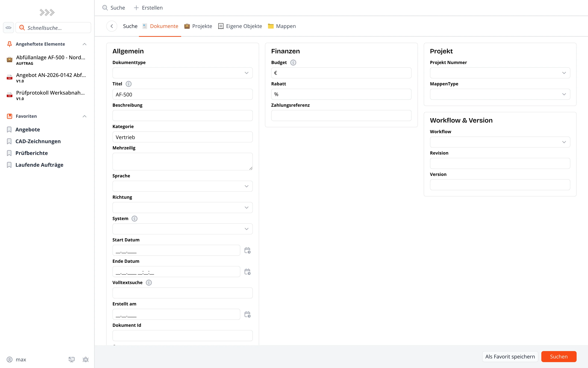This screenshot has width=588, height=368.
Task: Click the info icon next to Titel
Action: (x=129, y=84)
